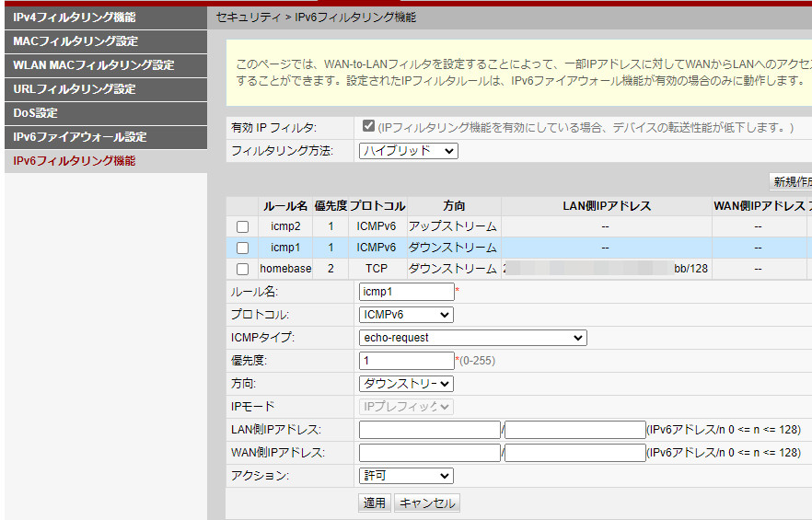This screenshot has height=520, width=812.
Task: Open フィルタリング方法 dropdown showing ハイブリッド
Action: point(409,151)
